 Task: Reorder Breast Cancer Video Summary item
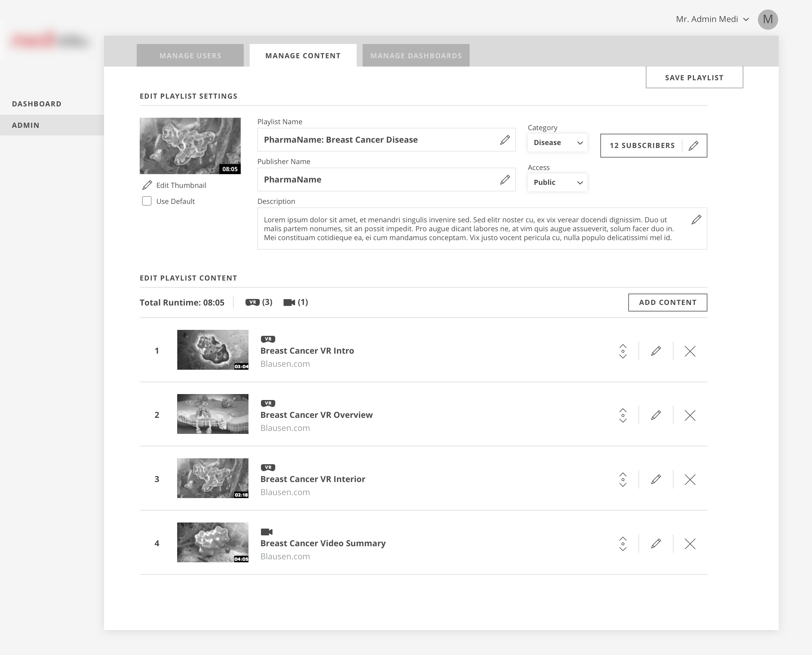[x=623, y=544]
